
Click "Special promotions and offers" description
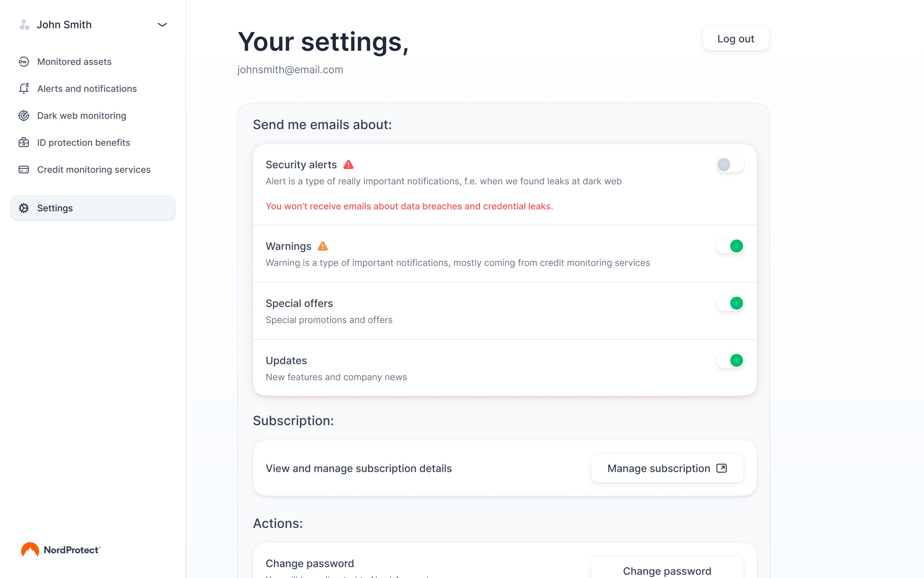[329, 320]
